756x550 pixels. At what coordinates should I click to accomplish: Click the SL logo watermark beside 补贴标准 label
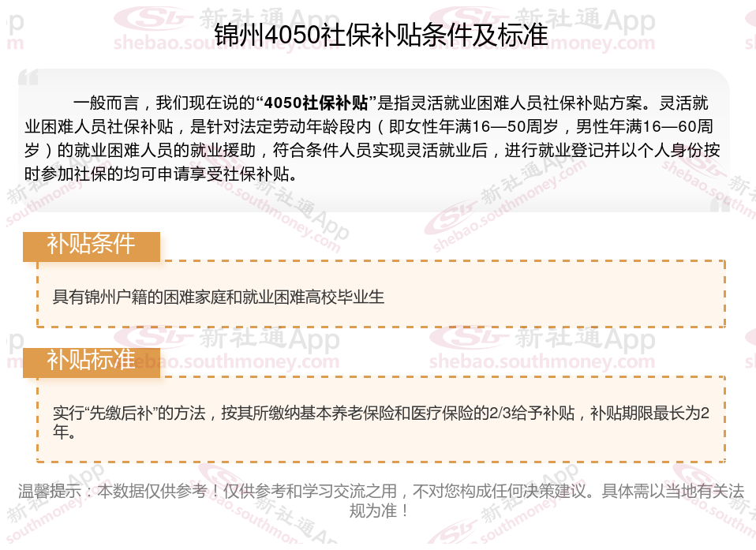(x=152, y=336)
